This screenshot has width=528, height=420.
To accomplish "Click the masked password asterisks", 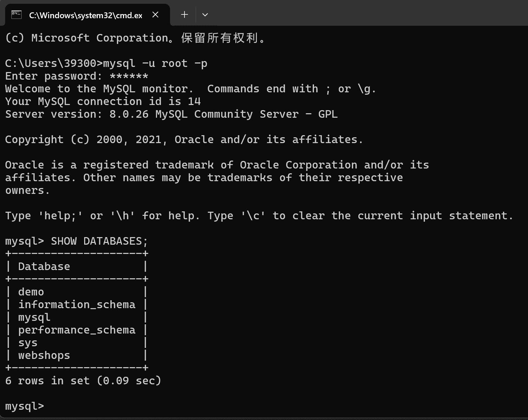I will (x=129, y=76).
